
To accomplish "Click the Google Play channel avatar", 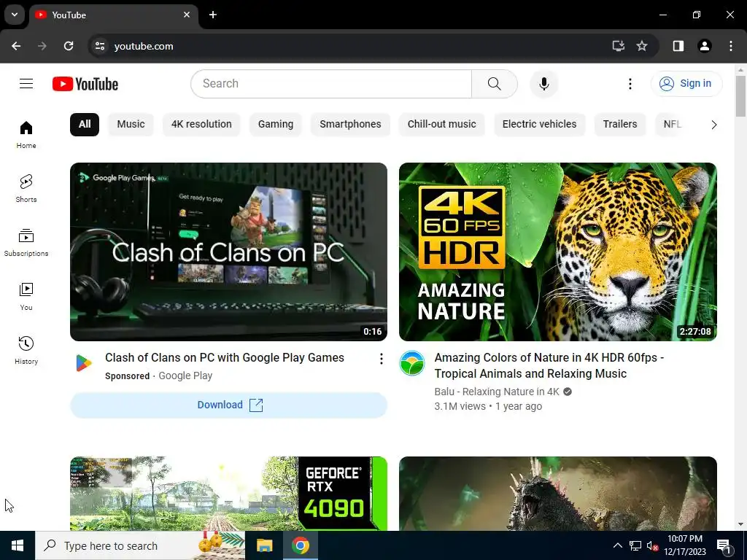I will point(83,363).
